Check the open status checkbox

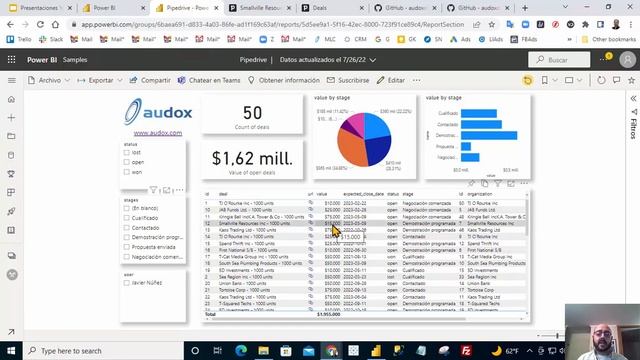127,162
